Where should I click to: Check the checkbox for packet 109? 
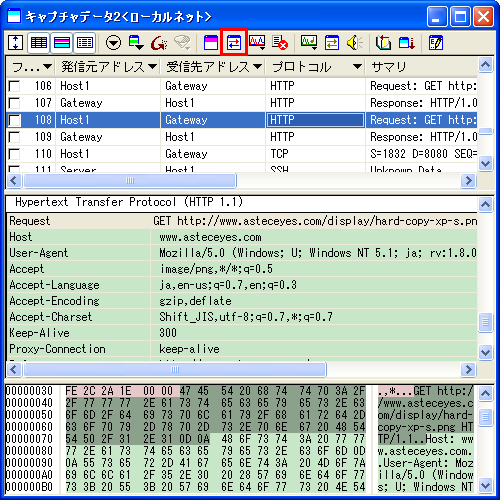14,137
